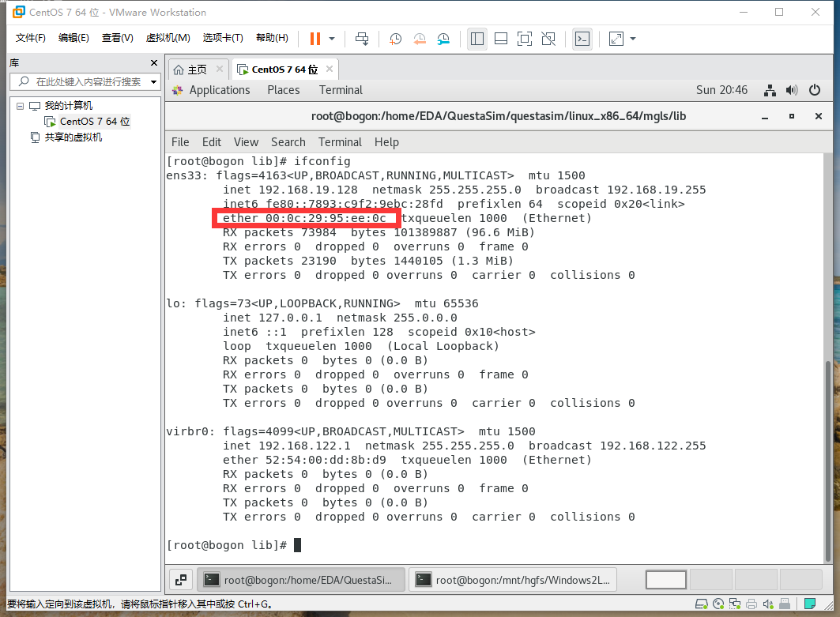Open the GNOME Places menu
The width and height of the screenshot is (840, 617).
(x=284, y=90)
